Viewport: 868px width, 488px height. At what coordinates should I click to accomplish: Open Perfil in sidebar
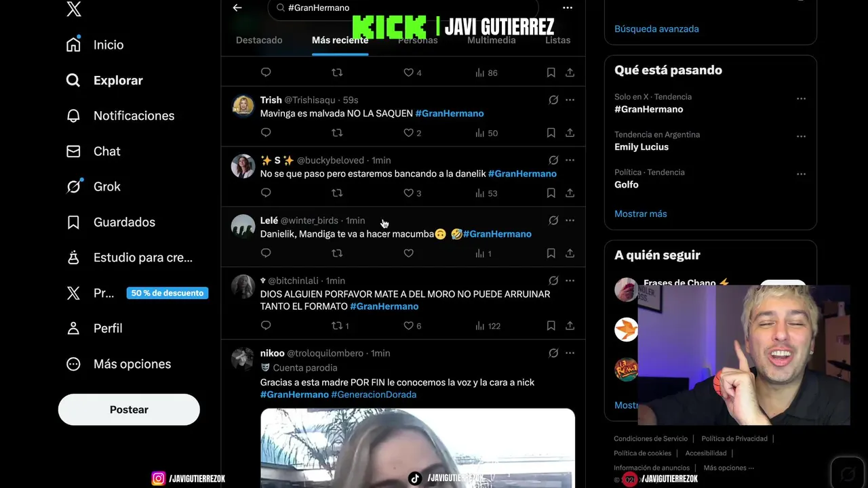94,328
